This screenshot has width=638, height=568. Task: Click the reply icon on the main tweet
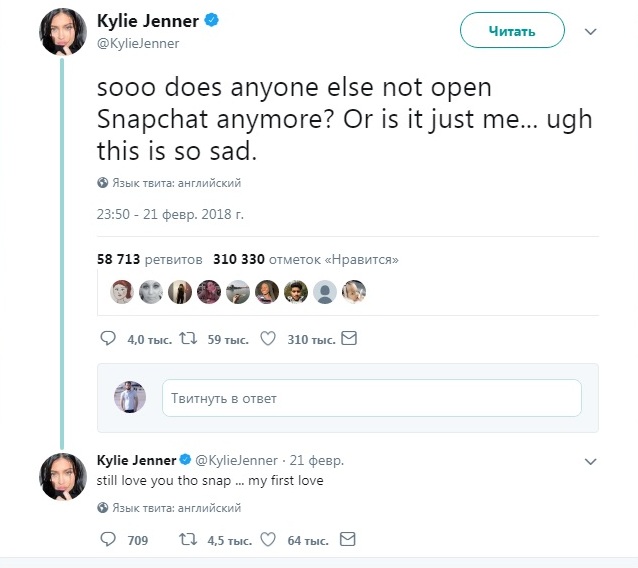(110, 339)
